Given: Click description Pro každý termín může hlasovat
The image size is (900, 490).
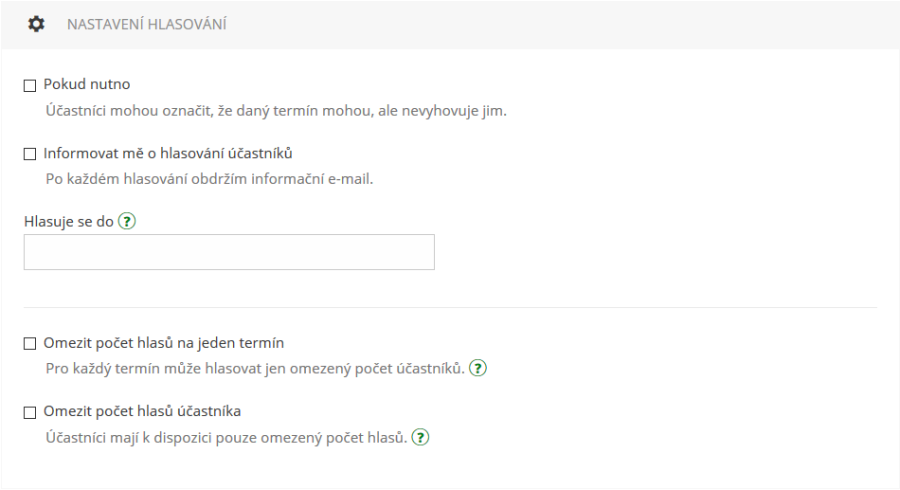Looking at the screenshot, I should click(x=255, y=368).
